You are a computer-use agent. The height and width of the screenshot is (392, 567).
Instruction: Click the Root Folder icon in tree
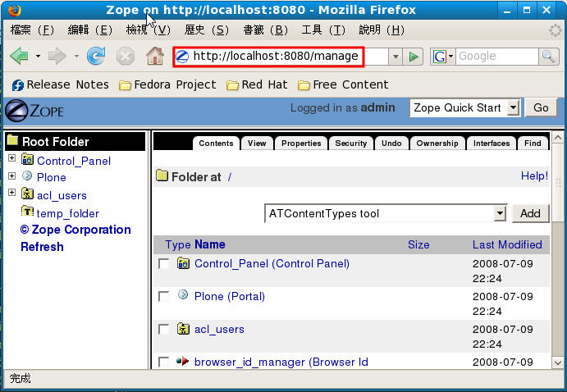click(x=12, y=140)
